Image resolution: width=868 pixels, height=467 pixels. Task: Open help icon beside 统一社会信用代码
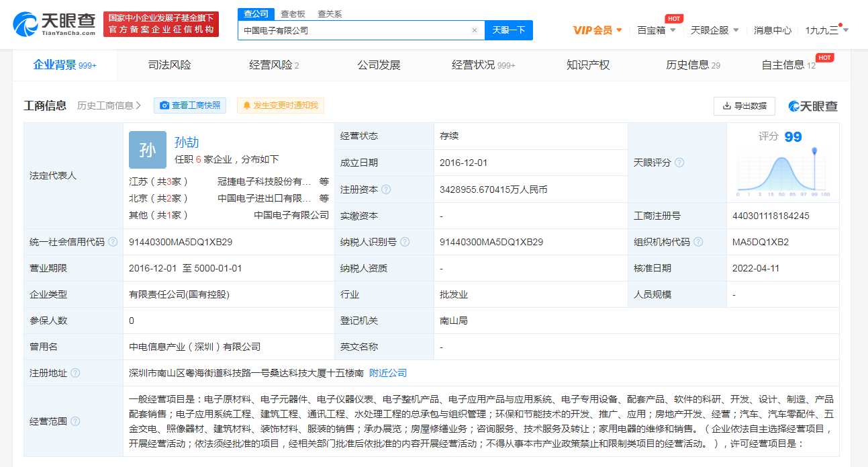click(113, 242)
